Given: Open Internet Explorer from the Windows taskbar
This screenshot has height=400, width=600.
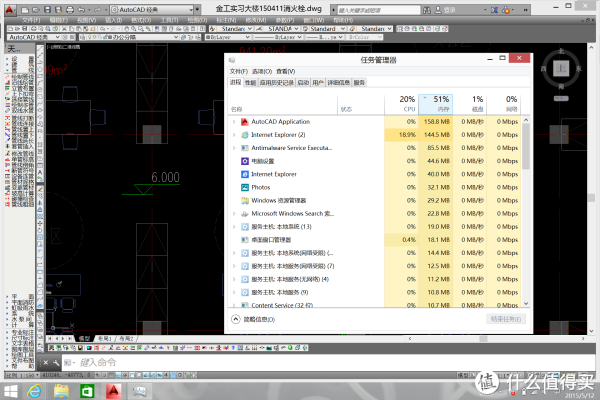Looking at the screenshot, I should point(34,391).
